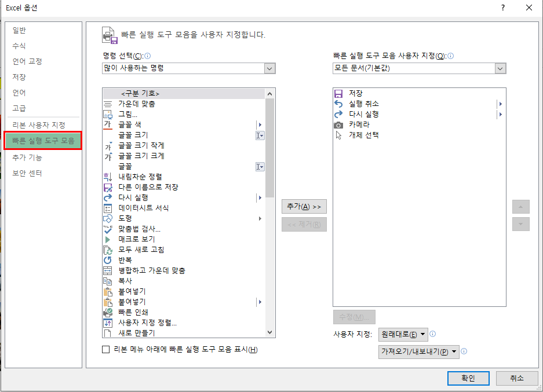The width and height of the screenshot is (543, 392).
Task: Click the 도형 shapes icon
Action: (x=108, y=219)
